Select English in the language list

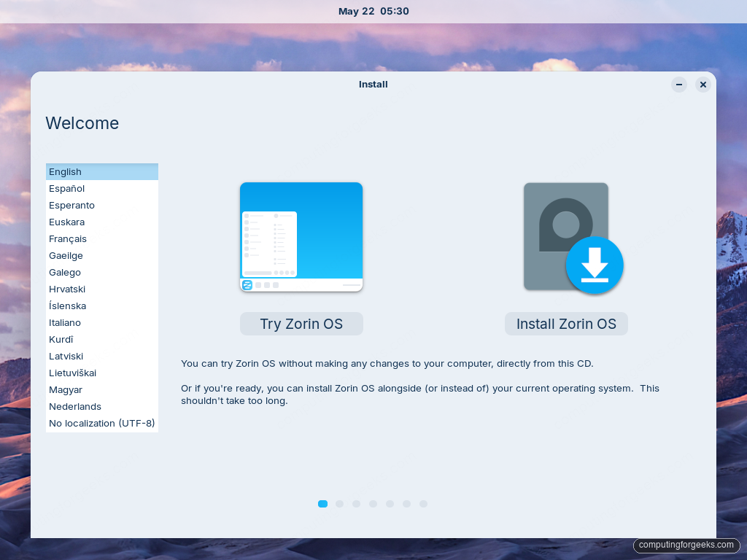pyautogui.click(x=102, y=172)
